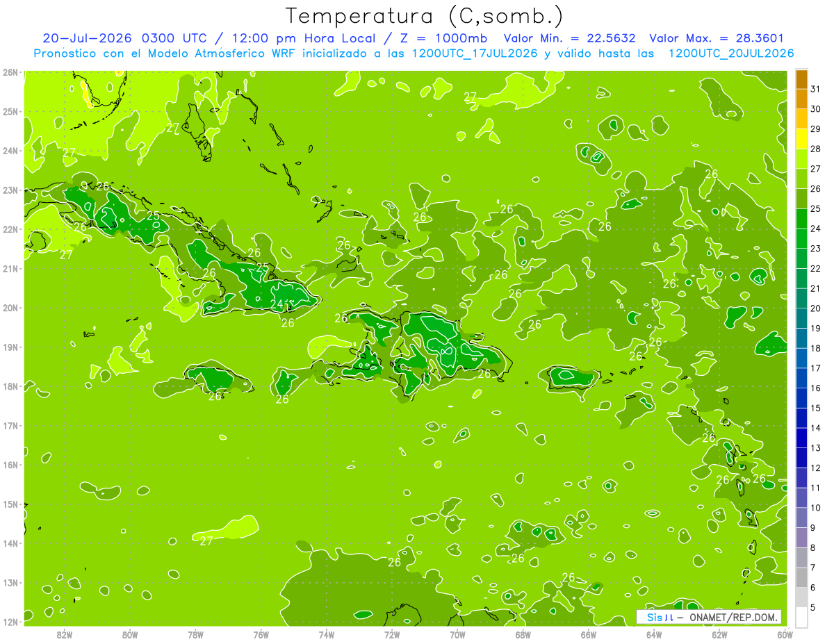Select the init time "1200UTC_17JUL2026"
Image resolution: width=834 pixels, height=644 pixels.
coord(475,53)
